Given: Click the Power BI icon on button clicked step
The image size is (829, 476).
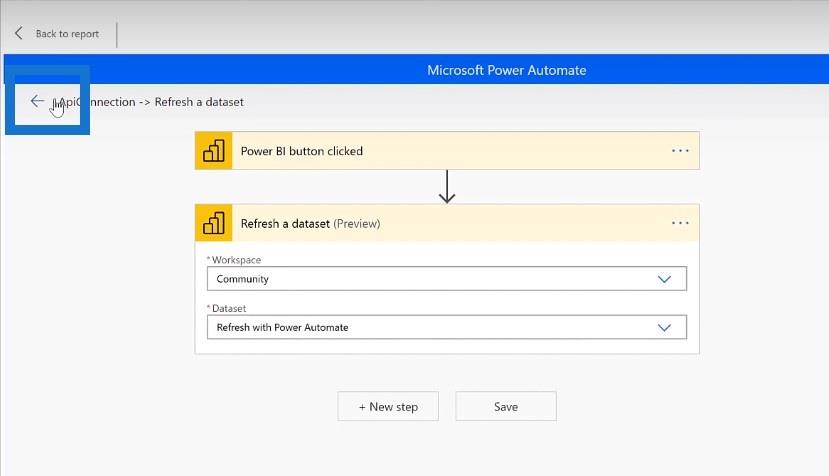Looking at the screenshot, I should (x=214, y=151).
